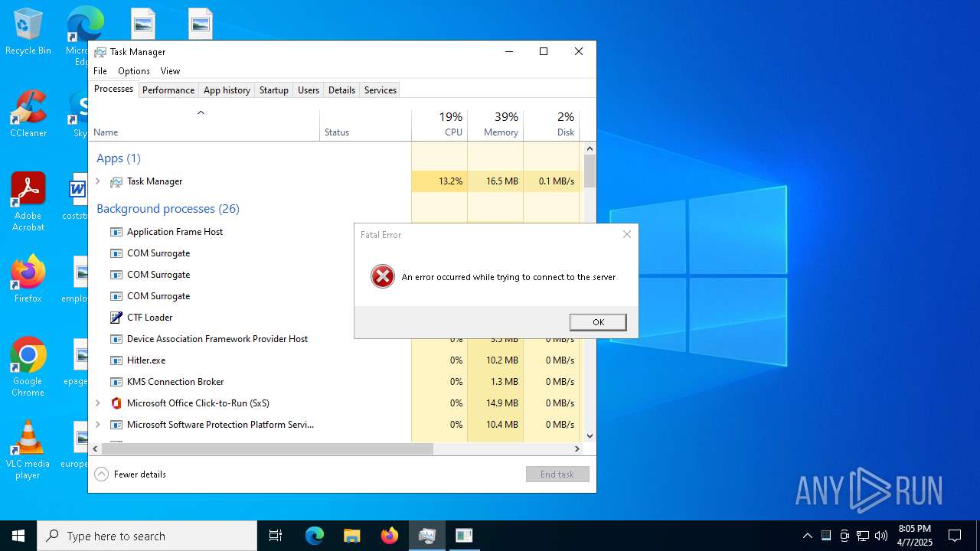Expand the Microsoft Office Click-to-Run row
Screen dimensions: 980x551
coord(98,403)
